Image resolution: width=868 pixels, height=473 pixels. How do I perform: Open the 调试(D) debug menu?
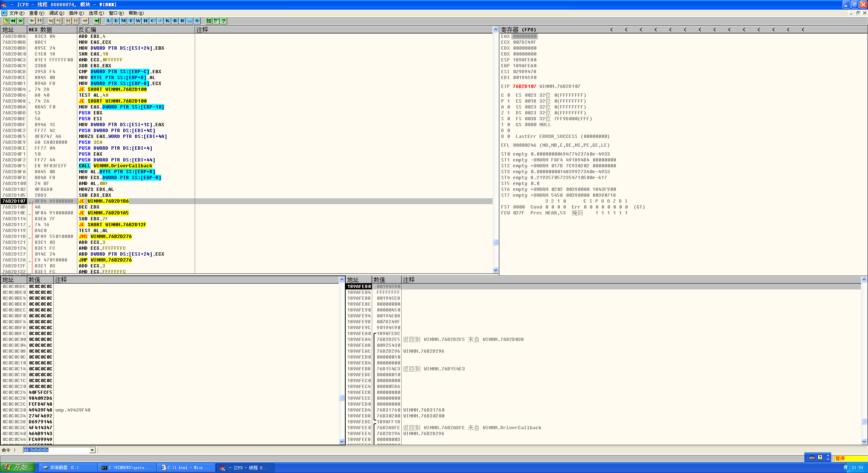(x=57, y=13)
